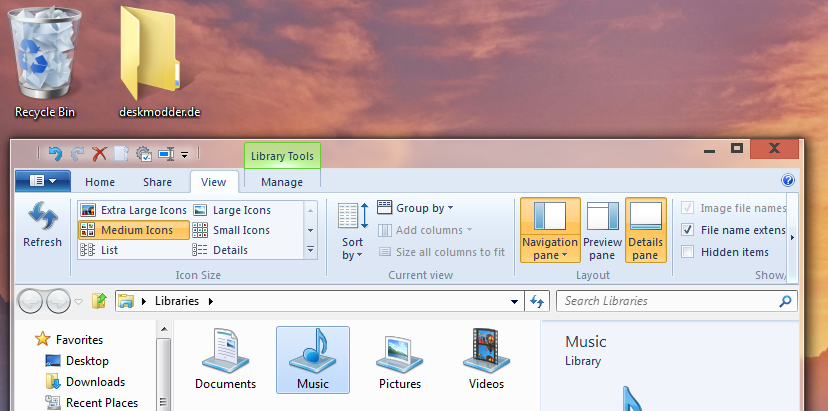Click the red Delete X icon in title bar

pos(99,154)
